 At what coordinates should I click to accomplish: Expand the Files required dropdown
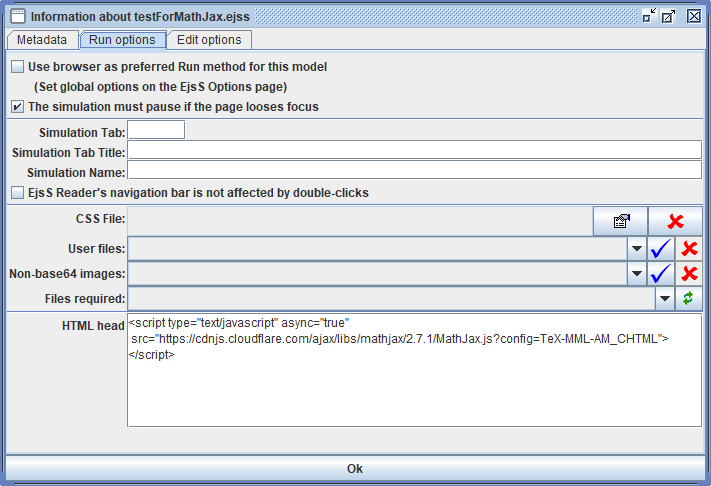(x=665, y=298)
